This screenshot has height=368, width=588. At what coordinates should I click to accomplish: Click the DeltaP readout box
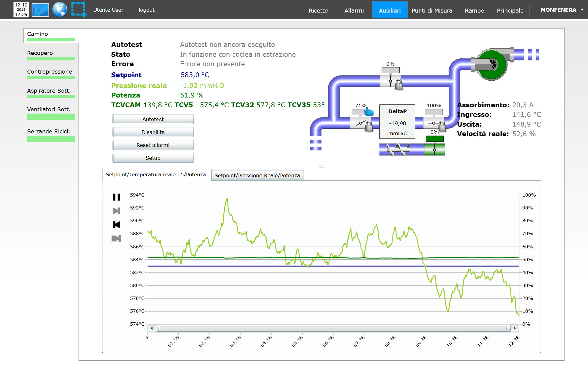pos(398,122)
